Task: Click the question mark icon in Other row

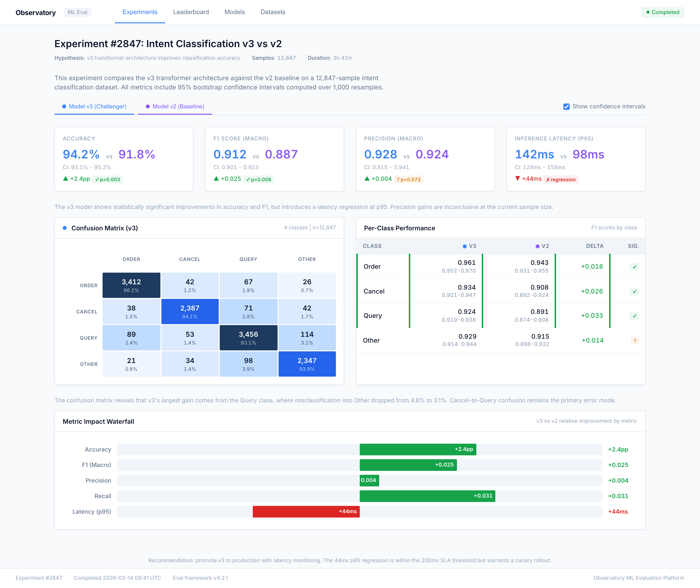Action: click(635, 341)
